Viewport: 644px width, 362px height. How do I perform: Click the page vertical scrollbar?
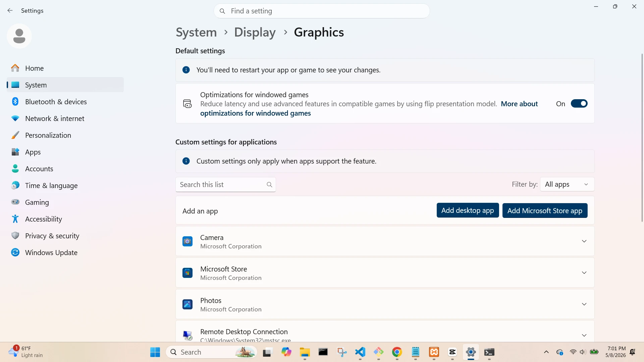pyautogui.click(x=642, y=137)
